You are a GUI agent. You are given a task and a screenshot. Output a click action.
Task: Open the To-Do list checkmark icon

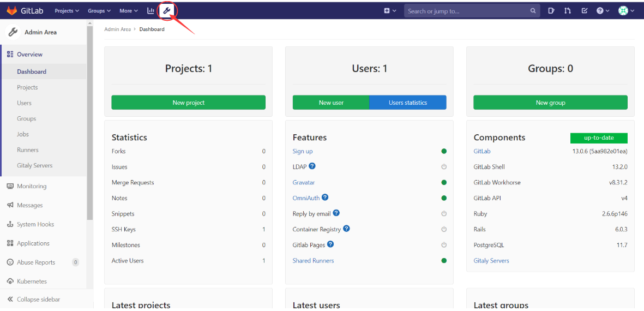[x=585, y=10]
